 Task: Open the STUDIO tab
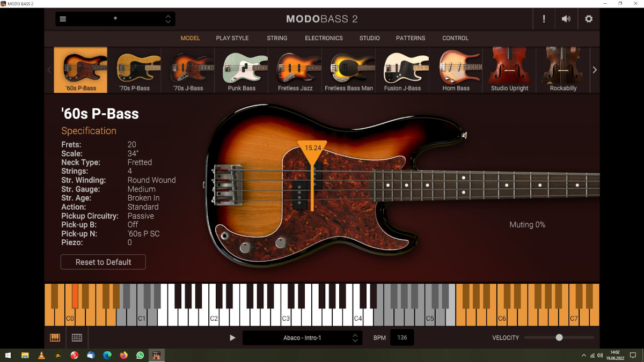coord(370,38)
